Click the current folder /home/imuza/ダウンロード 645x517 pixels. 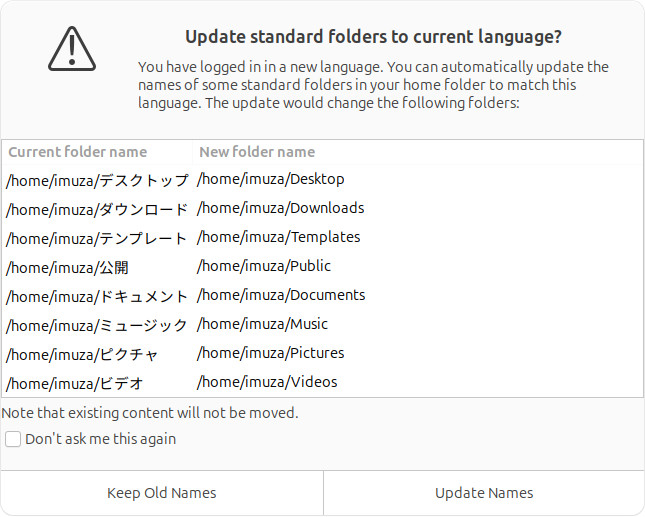pyautogui.click(x=97, y=210)
